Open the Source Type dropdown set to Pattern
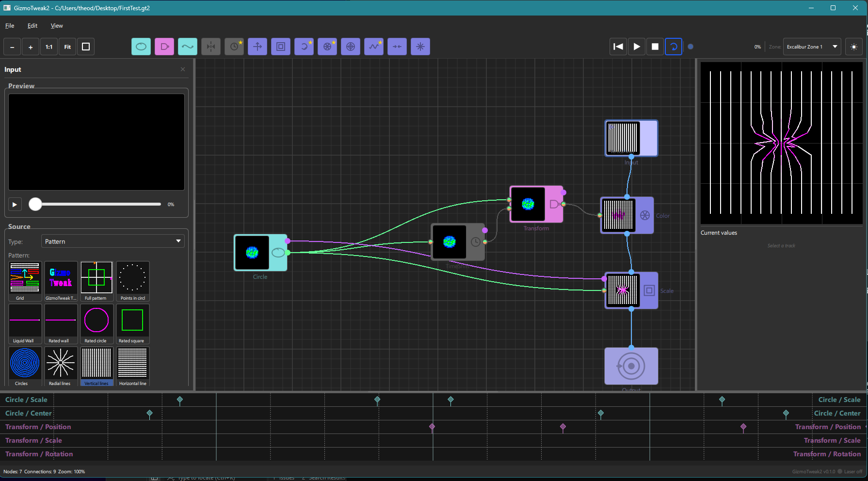868x481 pixels. click(x=113, y=241)
